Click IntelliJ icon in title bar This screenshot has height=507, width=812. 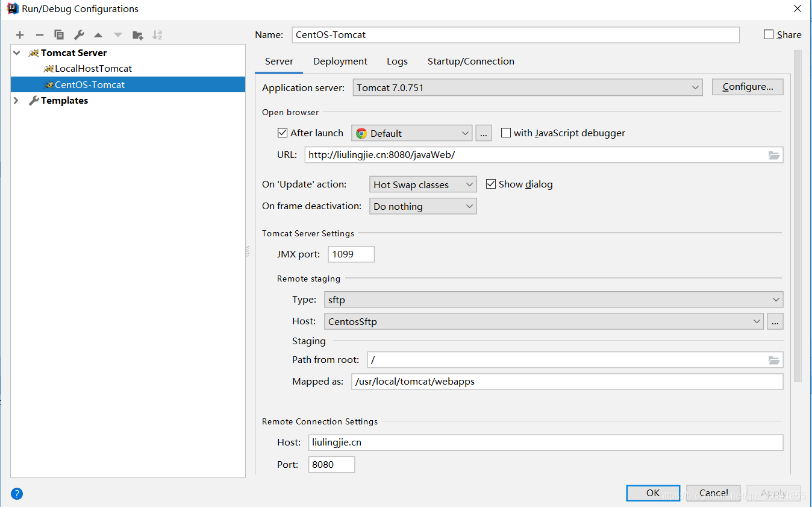click(13, 8)
